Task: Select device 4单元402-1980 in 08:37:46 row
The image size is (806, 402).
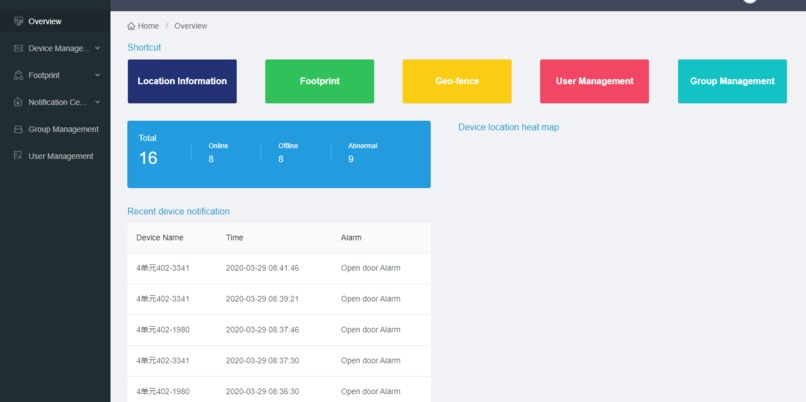Action: (163, 330)
